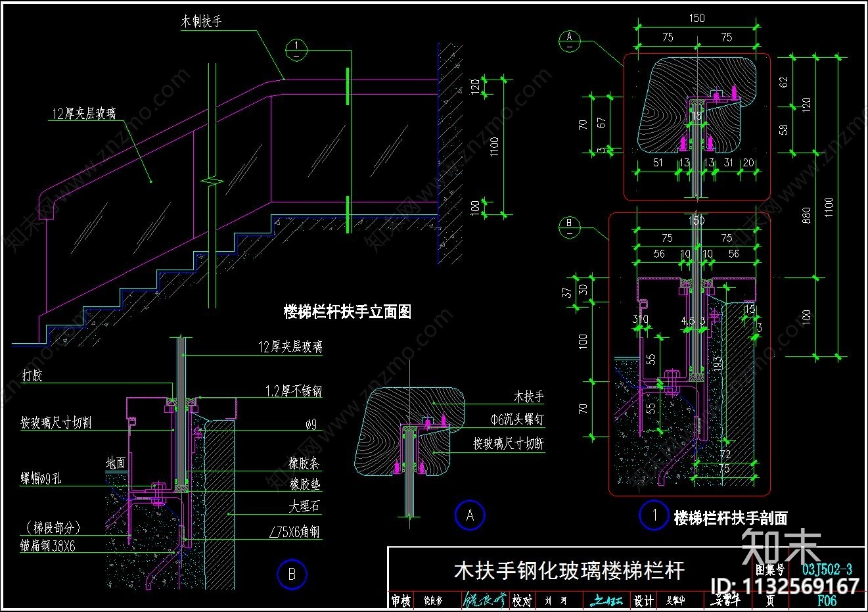Image resolution: width=868 pixels, height=612 pixels.
Task: Click the '木扶手' label in detail A
Action: [528, 397]
